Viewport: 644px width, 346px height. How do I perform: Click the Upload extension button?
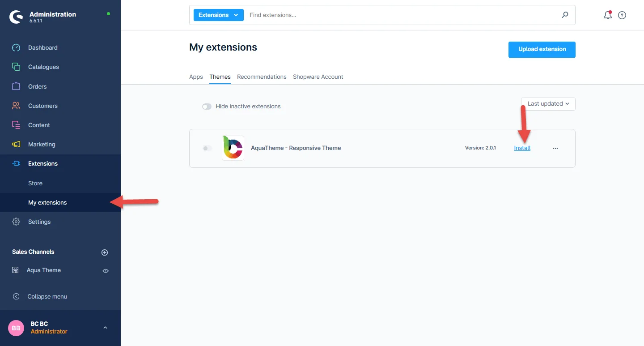click(542, 49)
